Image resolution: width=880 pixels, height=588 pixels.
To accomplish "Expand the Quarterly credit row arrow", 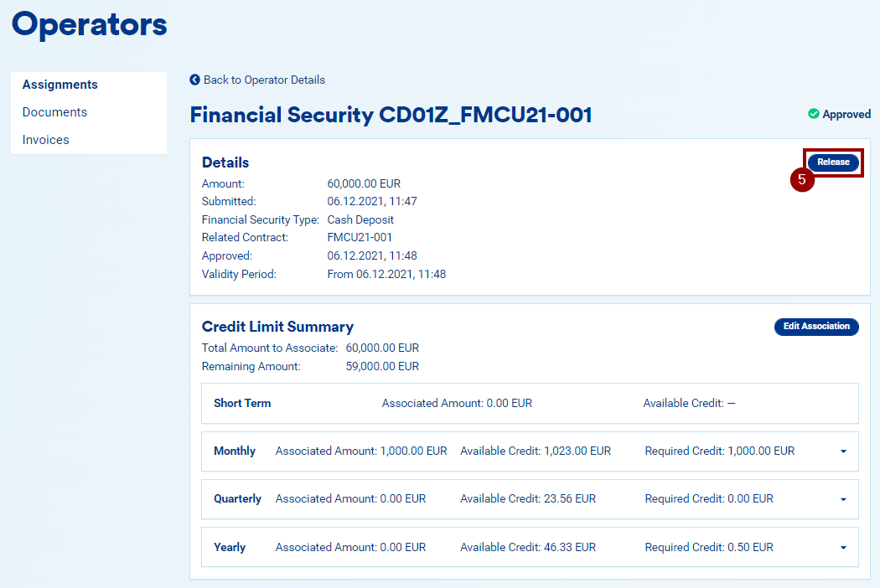I will coord(842,499).
